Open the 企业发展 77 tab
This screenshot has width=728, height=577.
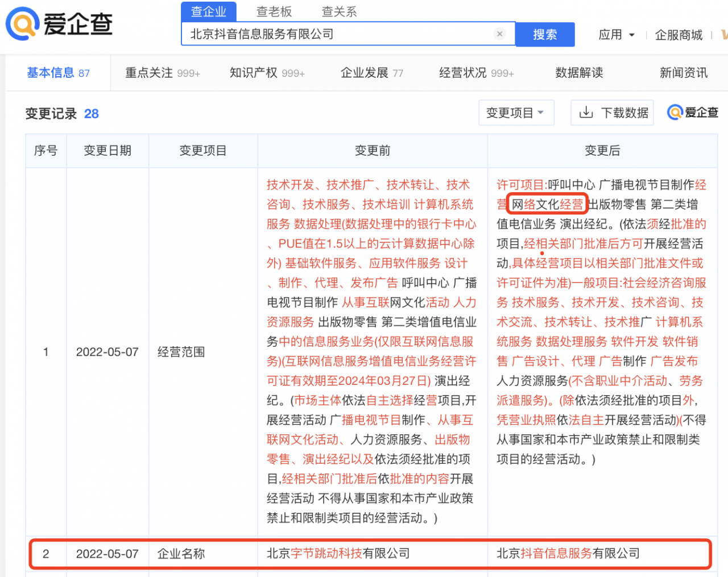(372, 73)
